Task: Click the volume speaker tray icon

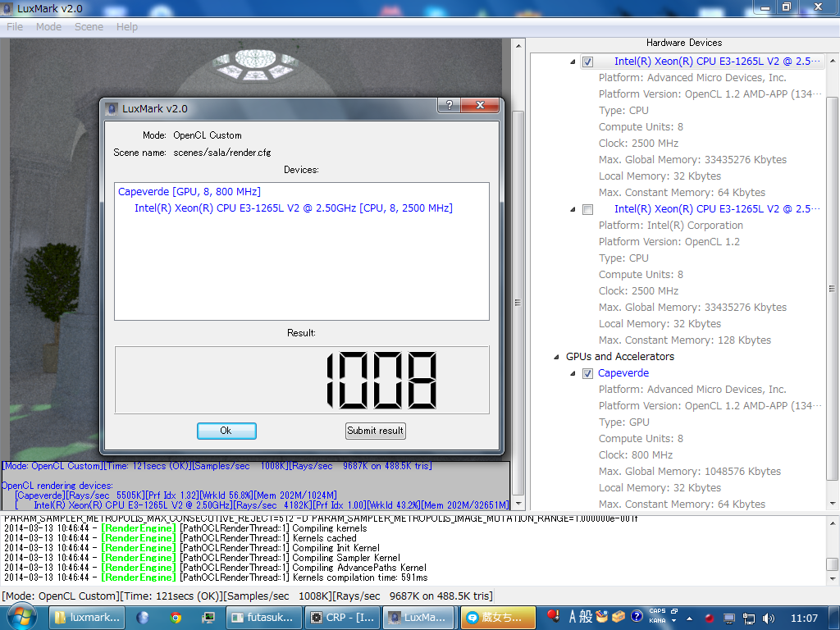Action: click(x=769, y=618)
